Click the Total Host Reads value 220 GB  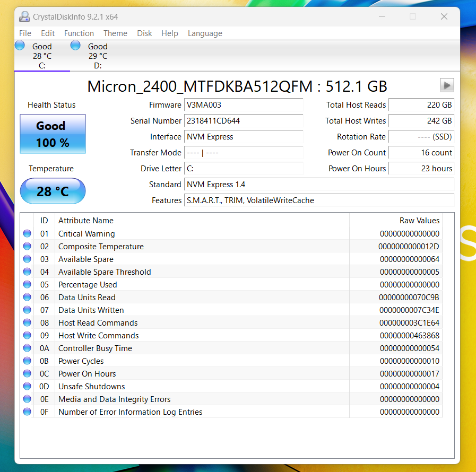(421, 105)
